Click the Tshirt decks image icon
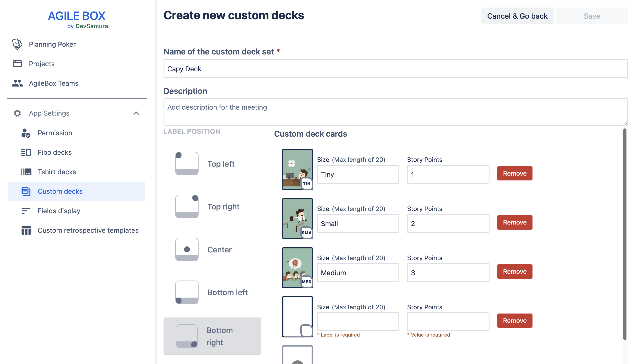 26,172
